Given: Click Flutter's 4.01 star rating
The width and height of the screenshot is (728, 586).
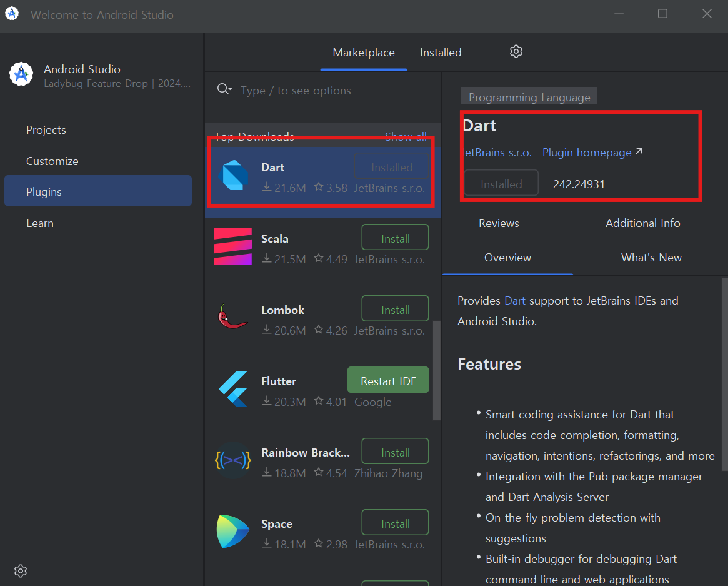Looking at the screenshot, I should click(331, 402).
